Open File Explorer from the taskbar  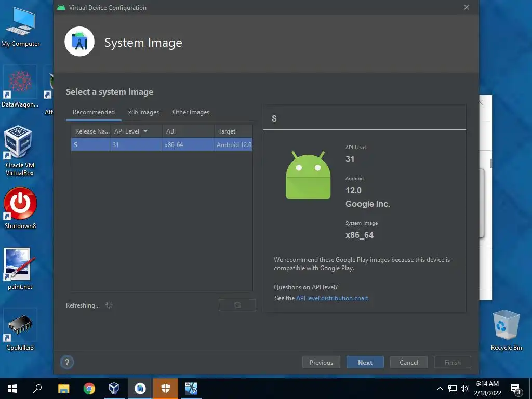pyautogui.click(x=63, y=389)
